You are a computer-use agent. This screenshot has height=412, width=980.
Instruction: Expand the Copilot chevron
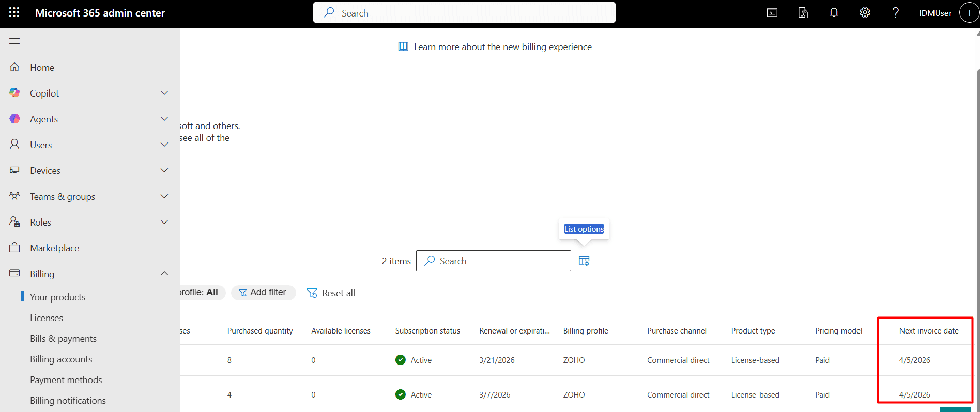pos(164,93)
